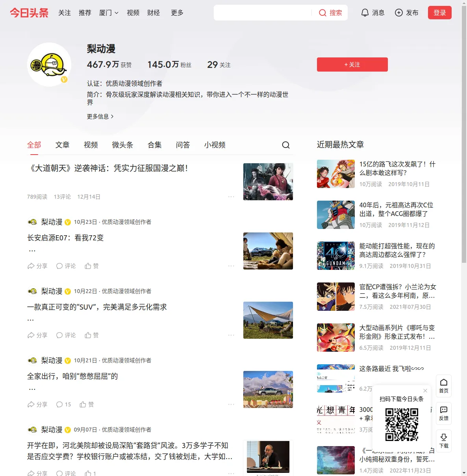
Task: Share the 一款真正可变的SUV post
Action: pos(37,335)
